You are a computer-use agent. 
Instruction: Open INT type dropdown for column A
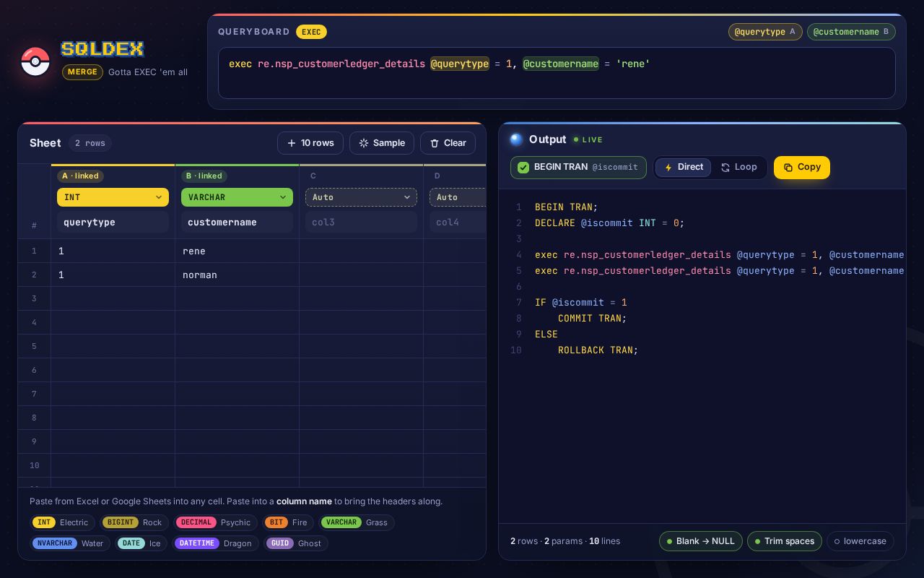pyautogui.click(x=113, y=197)
